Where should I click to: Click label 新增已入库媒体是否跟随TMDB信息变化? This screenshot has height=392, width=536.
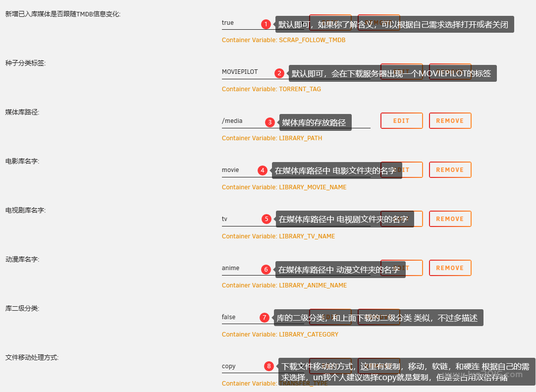point(63,14)
